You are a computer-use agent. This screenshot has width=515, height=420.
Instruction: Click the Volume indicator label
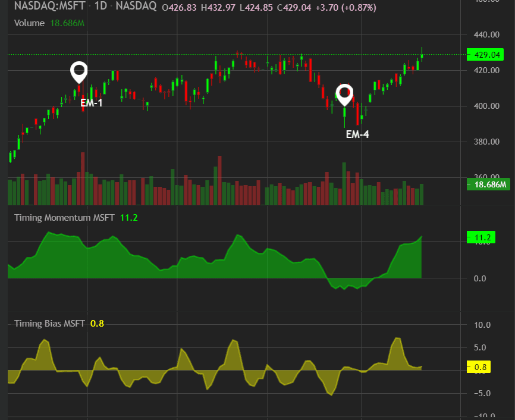coord(29,23)
